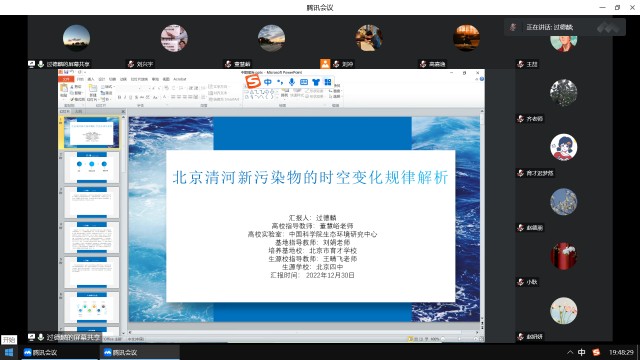Click the slide editor vertical scrollbar
This screenshot has width=640, height=360.
click(482, 216)
